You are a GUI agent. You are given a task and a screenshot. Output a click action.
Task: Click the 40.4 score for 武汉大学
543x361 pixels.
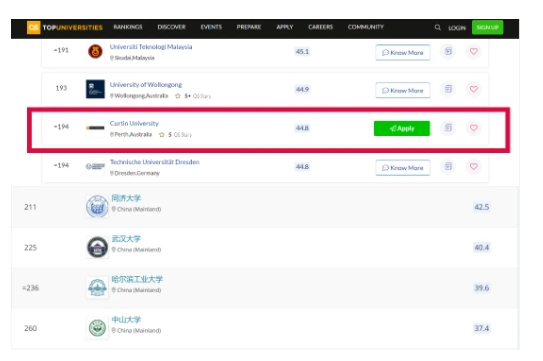[x=482, y=247]
